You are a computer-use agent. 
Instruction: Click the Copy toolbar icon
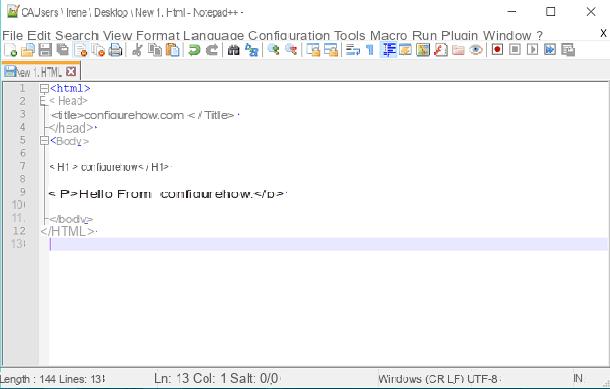tap(155, 50)
